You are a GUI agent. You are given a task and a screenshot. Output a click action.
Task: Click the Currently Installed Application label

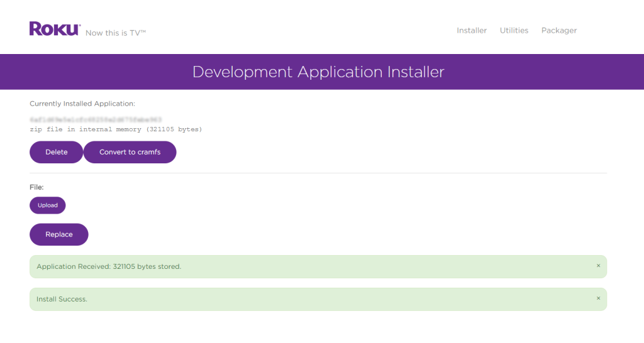pyautogui.click(x=82, y=104)
